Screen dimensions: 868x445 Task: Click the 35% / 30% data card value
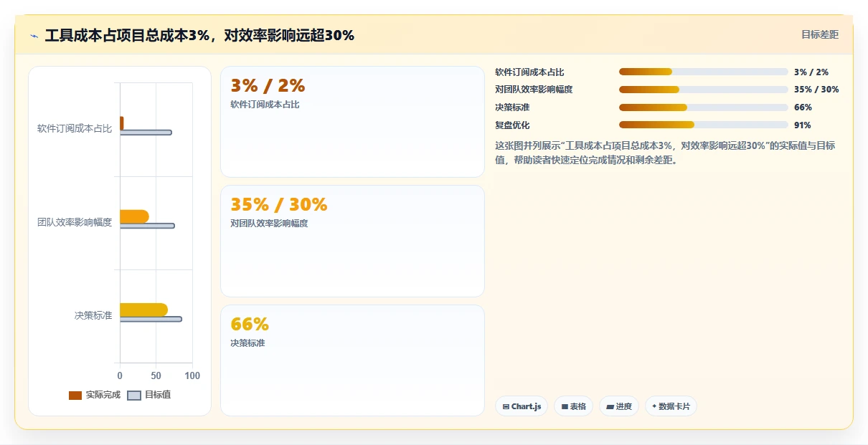tap(279, 205)
